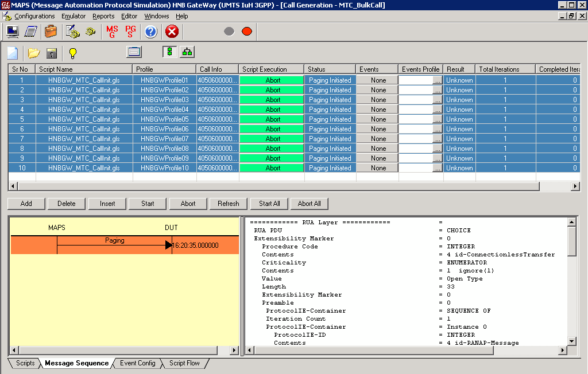
Task: Open the Windows menu
Action: pyautogui.click(x=157, y=16)
